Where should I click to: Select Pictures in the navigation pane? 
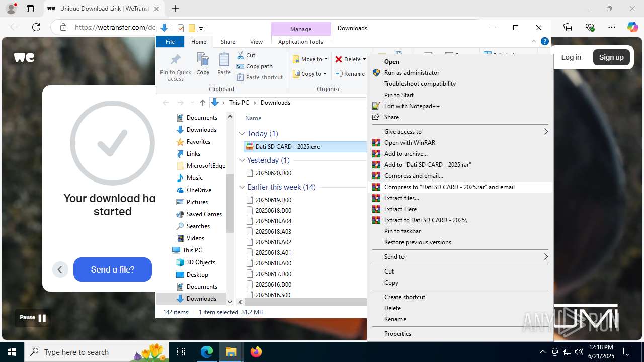click(197, 202)
